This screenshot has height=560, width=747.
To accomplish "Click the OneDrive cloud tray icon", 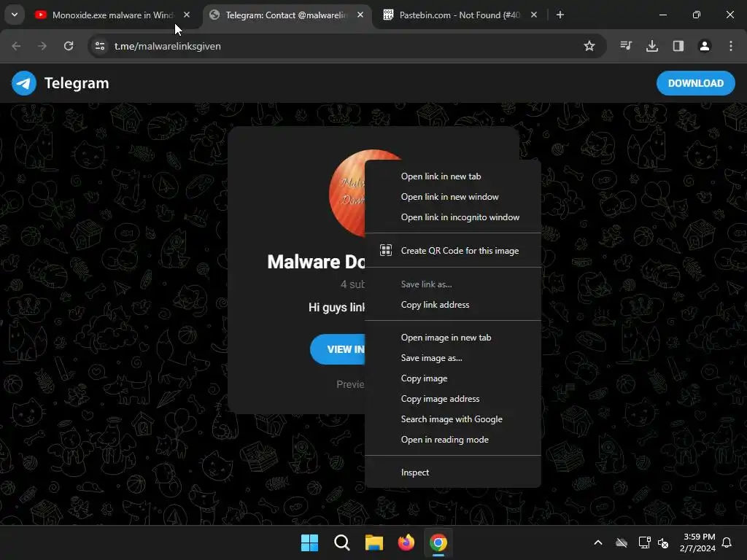I will (622, 542).
